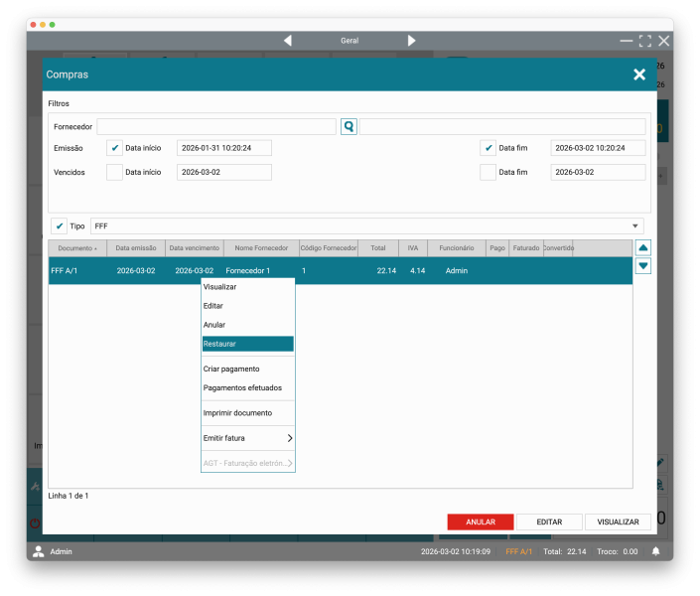Uncheck Emissão Data início checkbox
Image resolution: width=700 pixels, height=596 pixels.
114,148
